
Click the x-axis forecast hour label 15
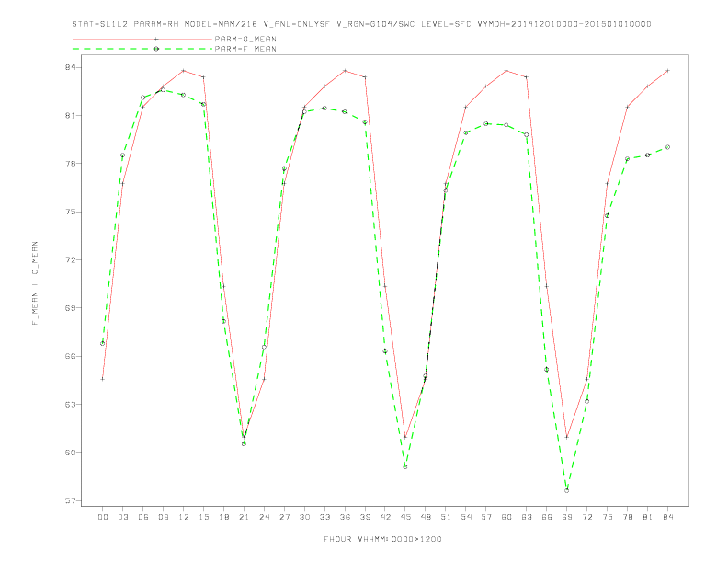[x=203, y=517]
